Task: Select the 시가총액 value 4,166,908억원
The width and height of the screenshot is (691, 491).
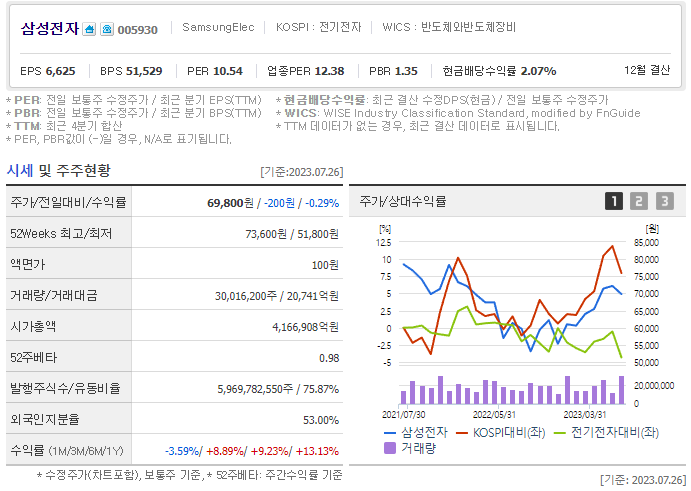Action: [305, 327]
